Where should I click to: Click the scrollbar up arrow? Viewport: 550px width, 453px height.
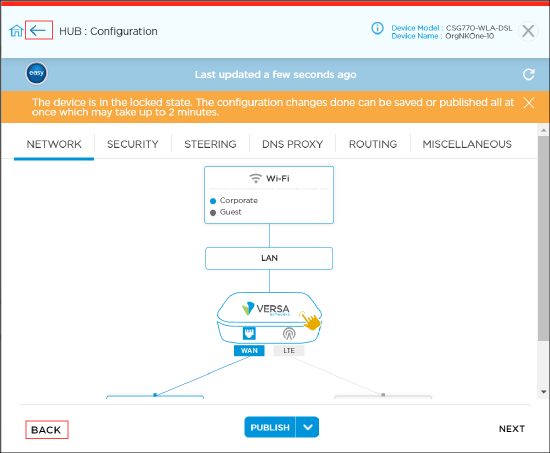click(543, 130)
